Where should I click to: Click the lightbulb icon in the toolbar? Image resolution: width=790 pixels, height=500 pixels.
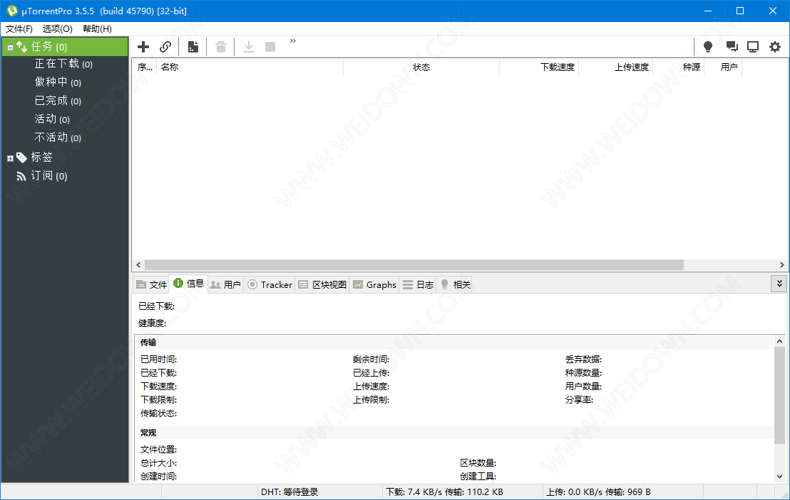[708, 47]
